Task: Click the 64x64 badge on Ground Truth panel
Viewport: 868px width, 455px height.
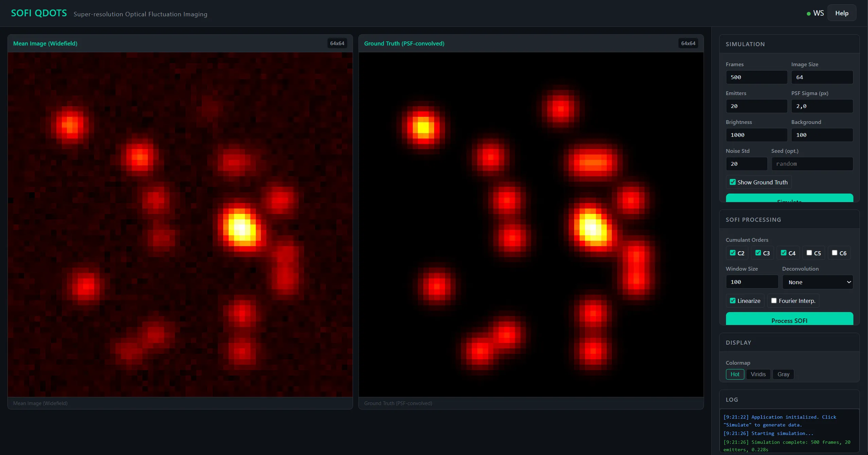Action: tap(688, 43)
